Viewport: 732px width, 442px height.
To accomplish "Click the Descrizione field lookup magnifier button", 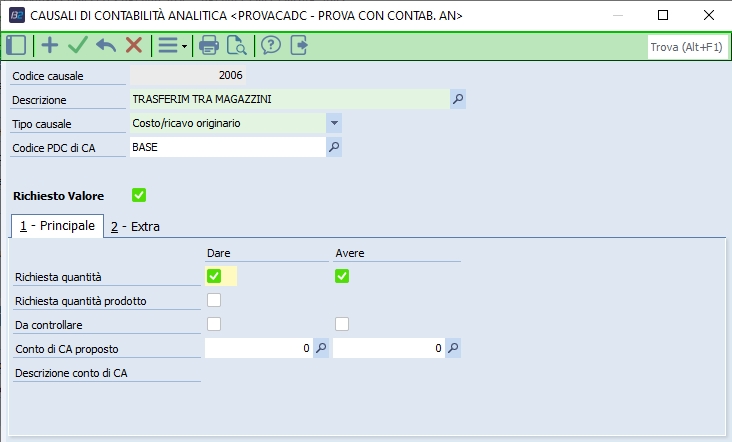I will [457, 99].
